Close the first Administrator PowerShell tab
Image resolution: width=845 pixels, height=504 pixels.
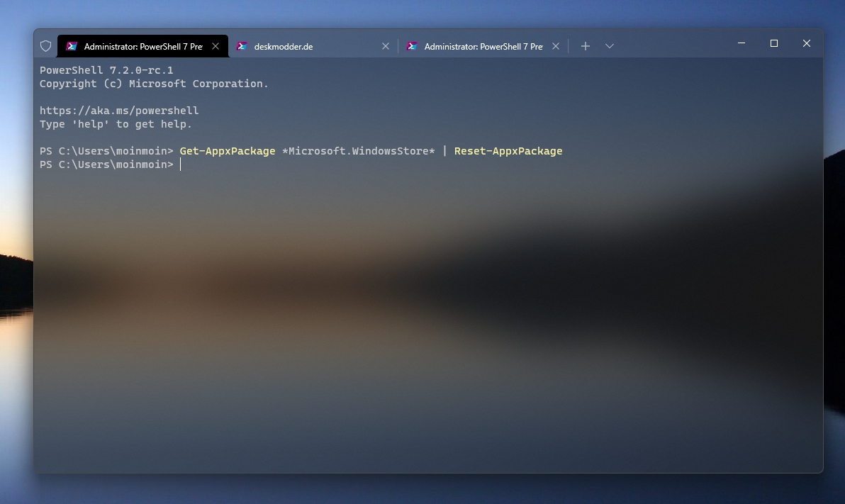click(x=216, y=46)
